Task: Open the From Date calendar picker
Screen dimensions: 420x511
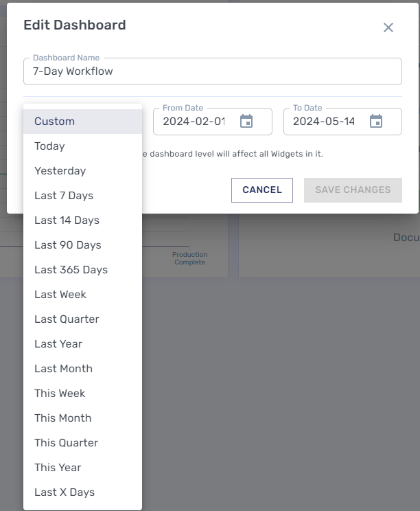Action: (x=246, y=122)
